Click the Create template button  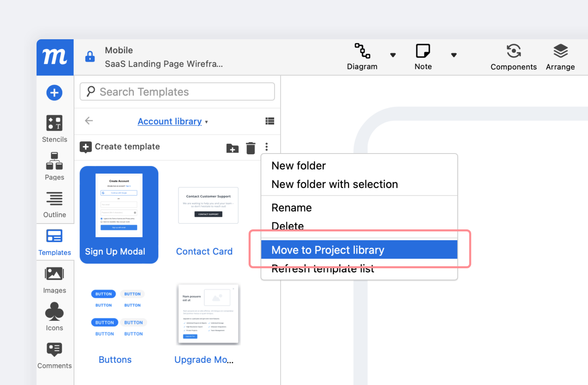click(120, 147)
